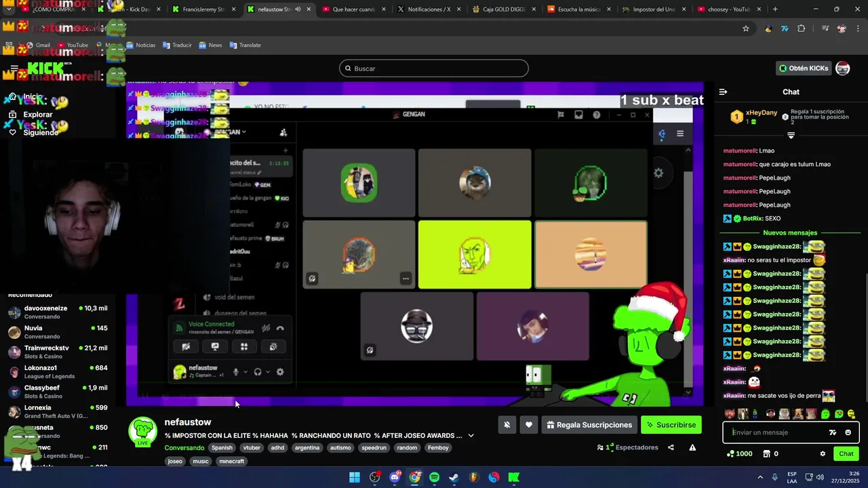Open nefaustow channel avatar
Screen dimensions: 868x488
pos(143,432)
